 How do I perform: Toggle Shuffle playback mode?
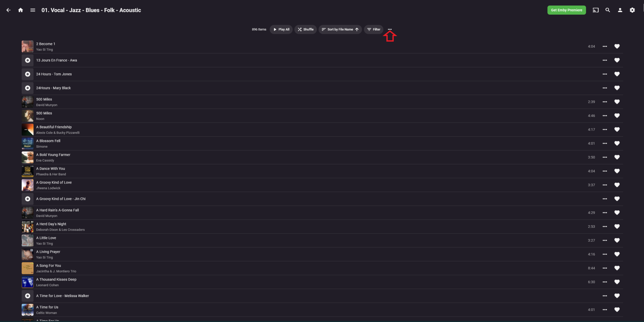(306, 29)
